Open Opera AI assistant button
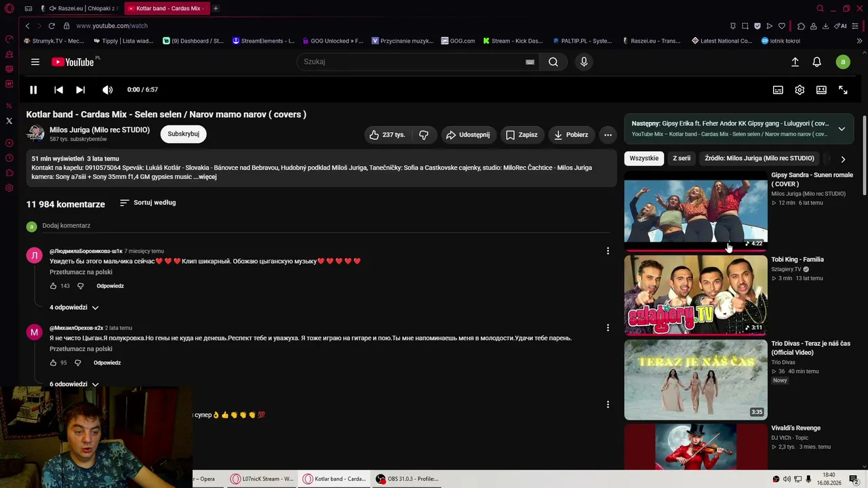 pos(842,26)
